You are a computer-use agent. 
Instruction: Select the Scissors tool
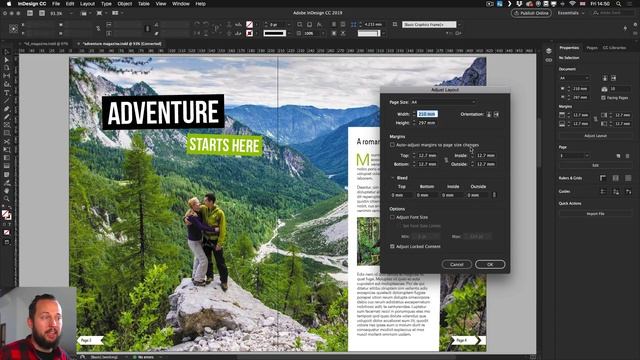[x=7, y=142]
